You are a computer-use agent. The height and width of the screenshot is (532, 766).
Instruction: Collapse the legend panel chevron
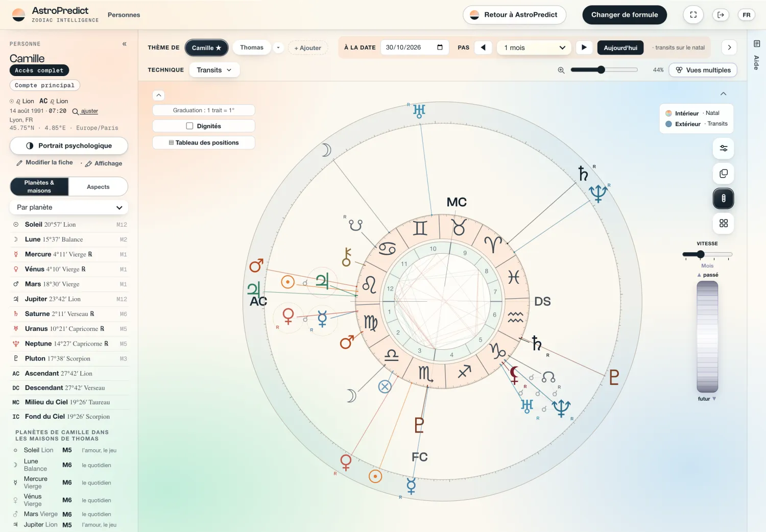(x=723, y=94)
